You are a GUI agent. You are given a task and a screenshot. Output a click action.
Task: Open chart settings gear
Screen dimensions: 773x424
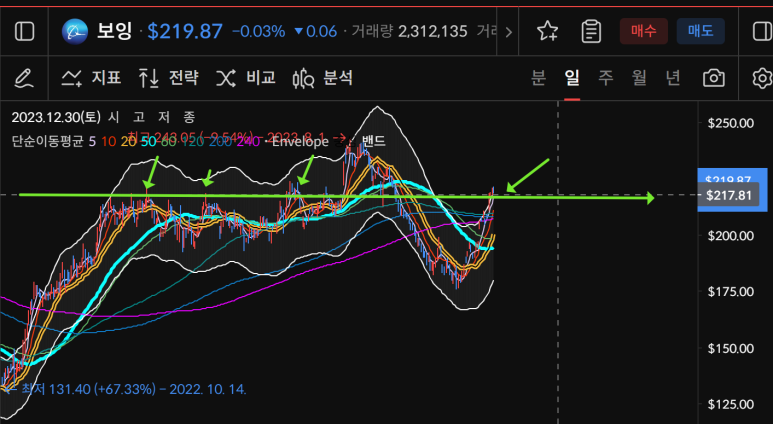pyautogui.click(x=762, y=78)
